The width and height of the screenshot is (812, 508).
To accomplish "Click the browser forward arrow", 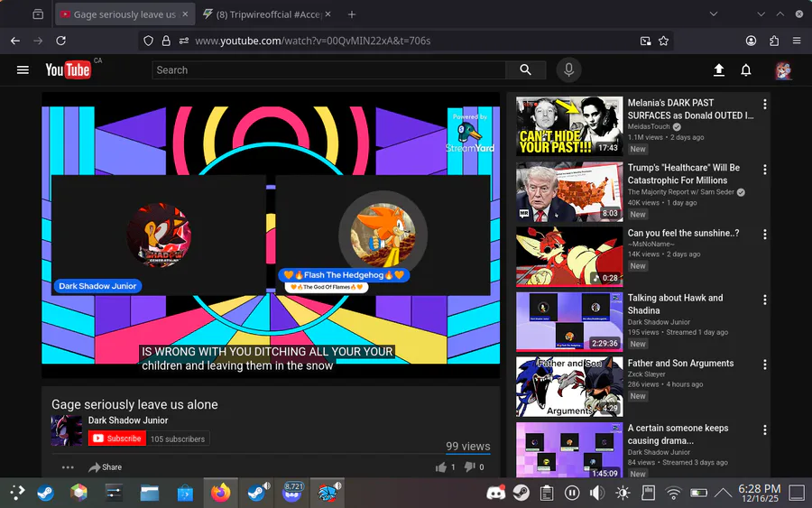I will click(38, 41).
